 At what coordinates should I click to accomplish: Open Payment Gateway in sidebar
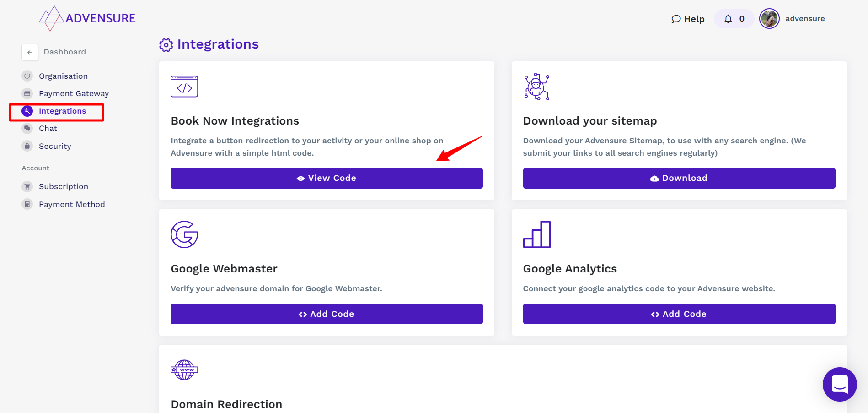pyautogui.click(x=74, y=93)
